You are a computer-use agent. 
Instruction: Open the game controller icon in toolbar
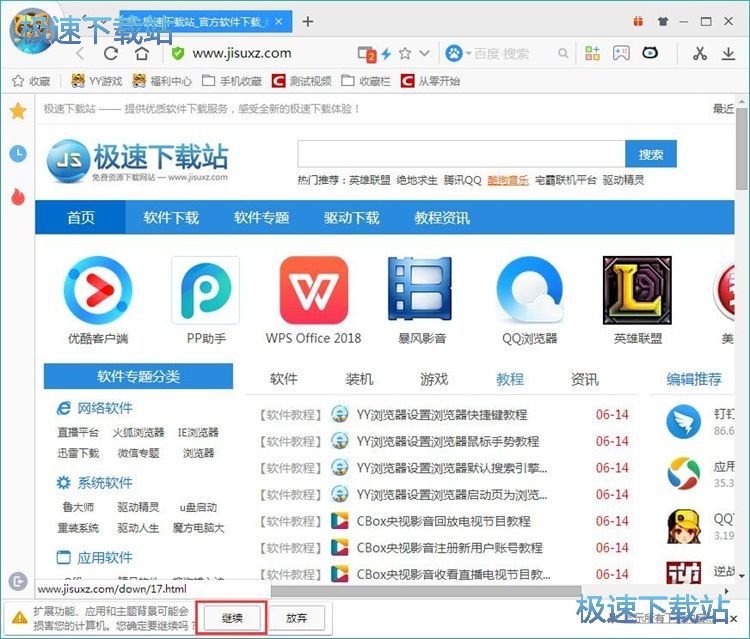[x=621, y=53]
